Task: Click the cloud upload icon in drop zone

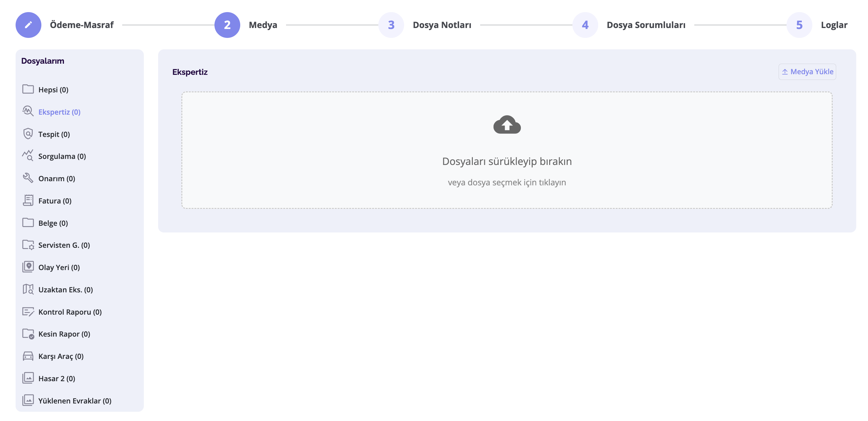Action: pyautogui.click(x=507, y=125)
